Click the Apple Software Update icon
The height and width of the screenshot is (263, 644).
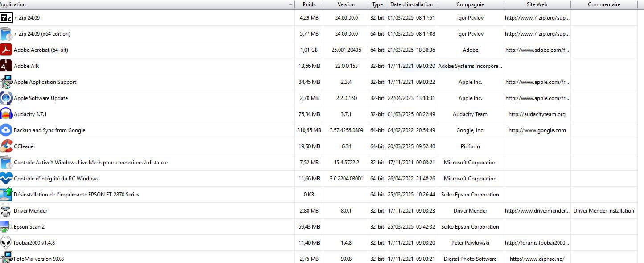click(x=6, y=98)
